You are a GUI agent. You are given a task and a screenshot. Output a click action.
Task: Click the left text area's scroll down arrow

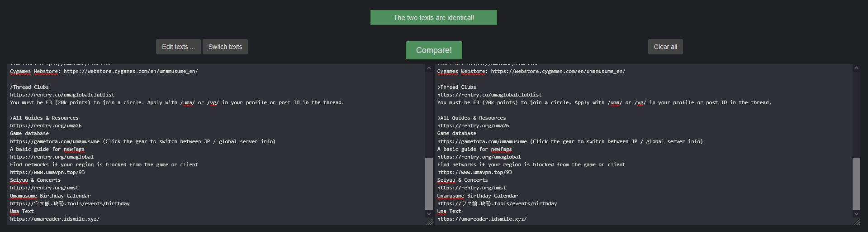click(429, 213)
